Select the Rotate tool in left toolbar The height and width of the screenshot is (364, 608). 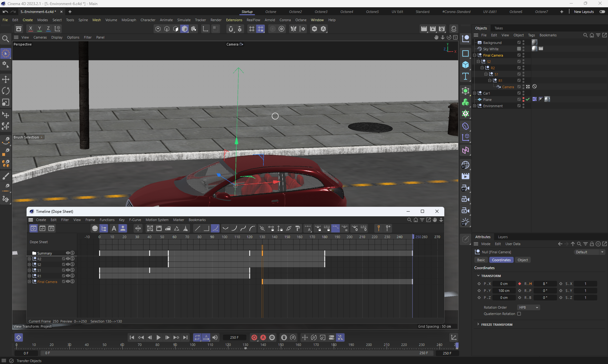pos(6,91)
